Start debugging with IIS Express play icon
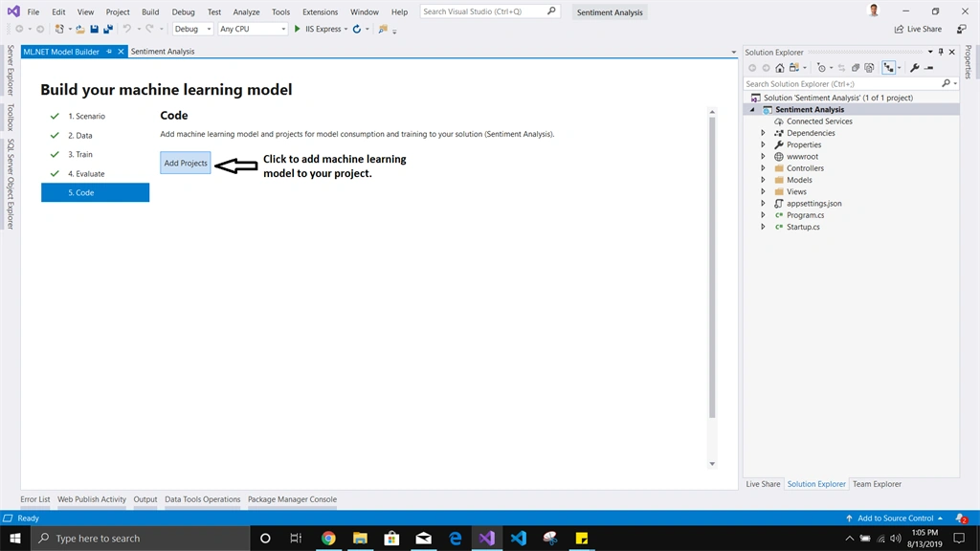This screenshot has height=551, width=980. pyautogui.click(x=298, y=29)
